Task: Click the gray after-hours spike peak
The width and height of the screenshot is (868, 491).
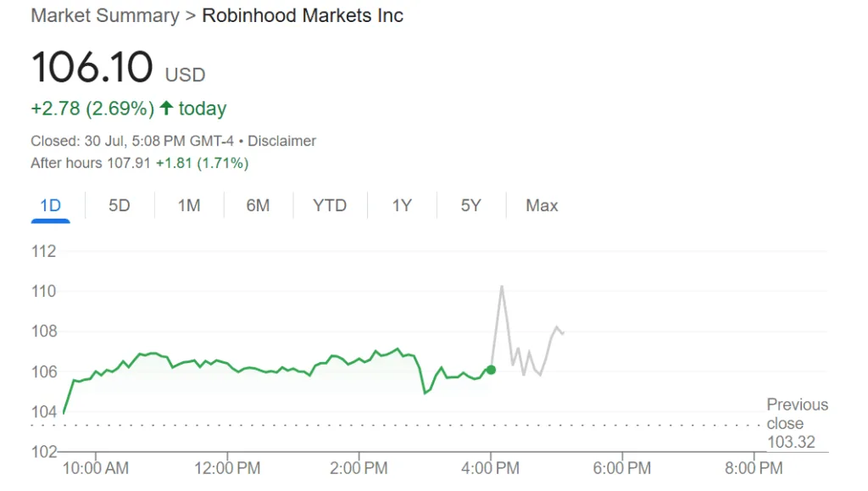Action: tap(502, 287)
